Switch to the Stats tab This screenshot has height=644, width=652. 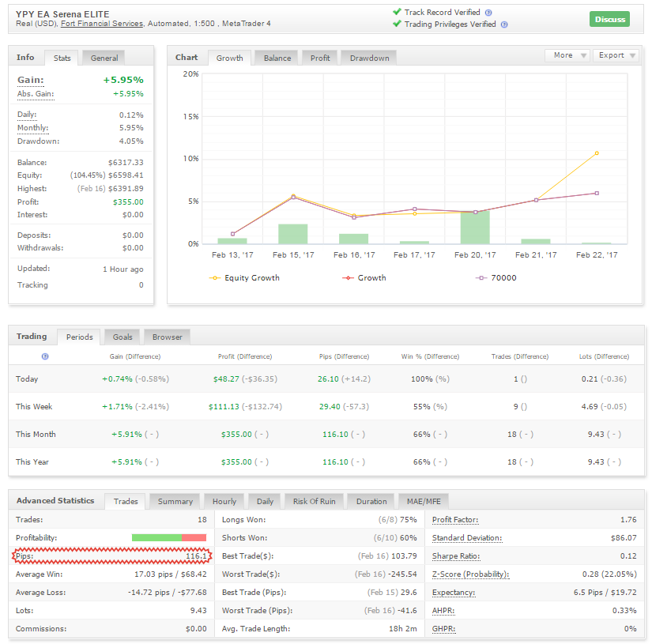click(62, 58)
